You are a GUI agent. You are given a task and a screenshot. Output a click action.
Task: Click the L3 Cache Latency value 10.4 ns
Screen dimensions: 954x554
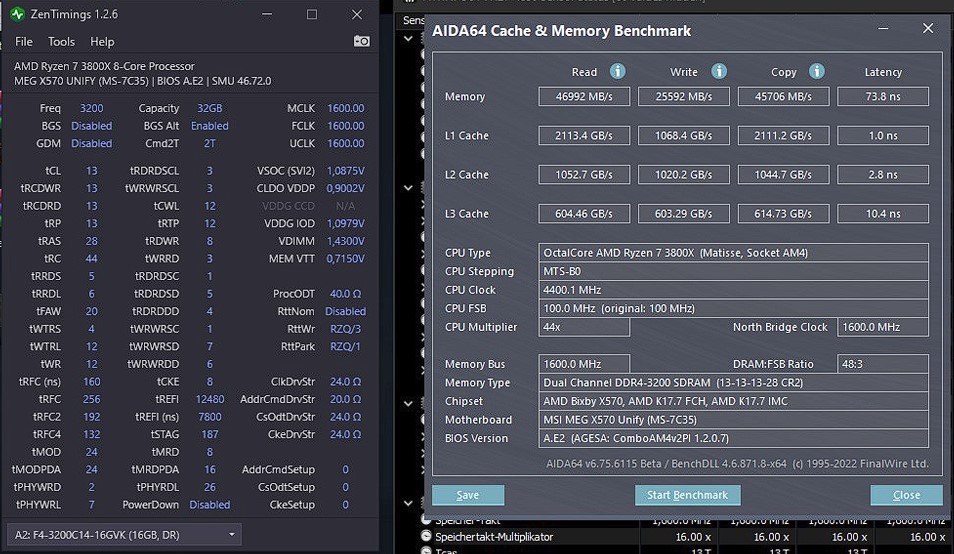(x=883, y=213)
